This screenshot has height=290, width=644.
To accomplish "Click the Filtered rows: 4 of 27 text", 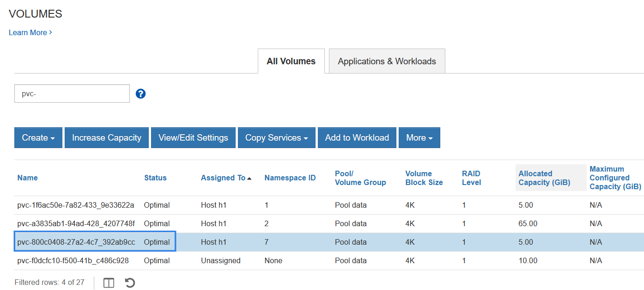I will point(49,283).
